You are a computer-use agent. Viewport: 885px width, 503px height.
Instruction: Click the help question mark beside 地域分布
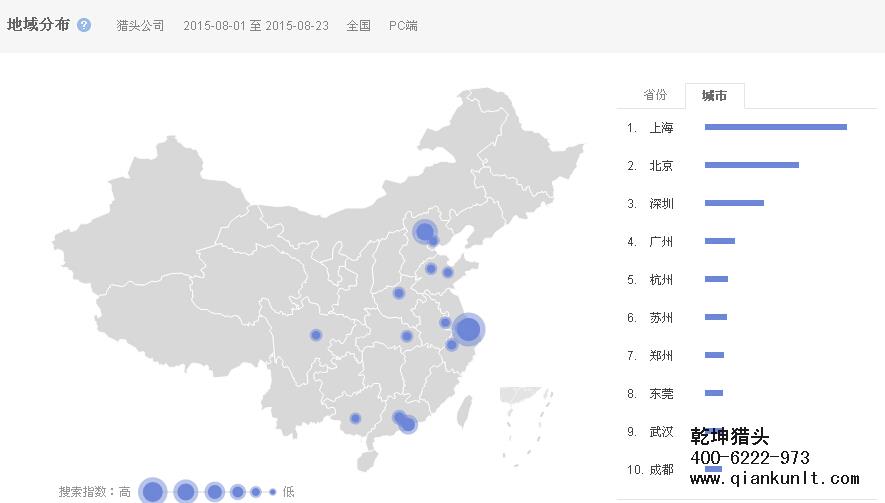[x=84, y=25]
